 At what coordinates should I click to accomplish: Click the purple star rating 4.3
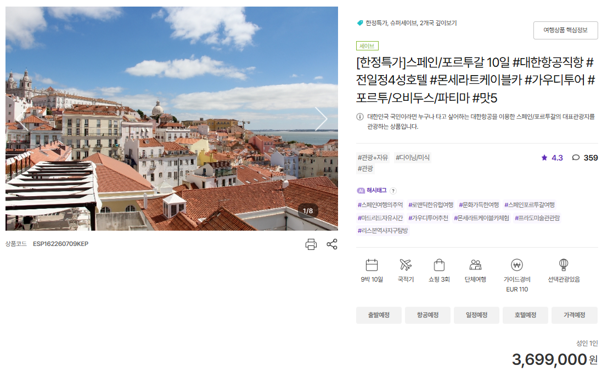552,158
